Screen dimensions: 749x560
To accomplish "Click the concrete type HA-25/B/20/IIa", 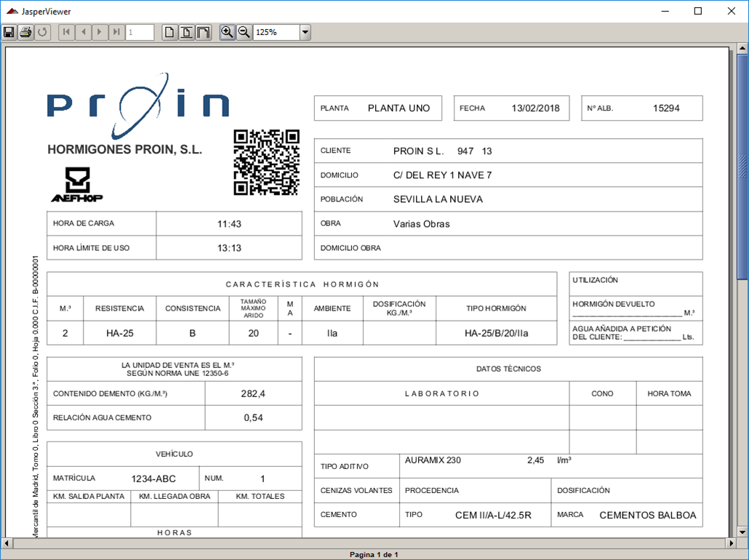I will tap(497, 334).
